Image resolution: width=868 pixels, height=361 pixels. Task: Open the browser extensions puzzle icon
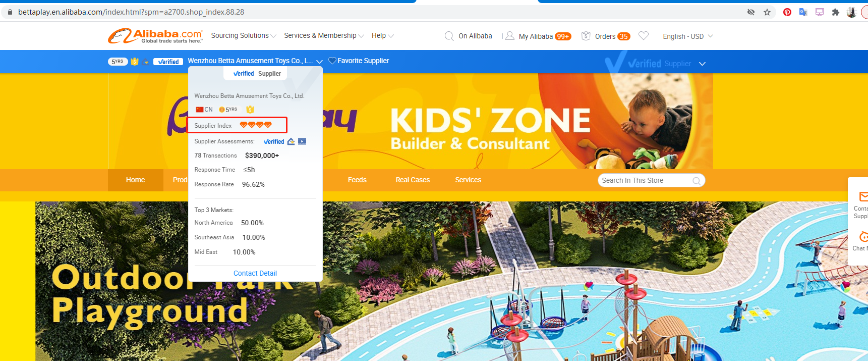tap(836, 12)
